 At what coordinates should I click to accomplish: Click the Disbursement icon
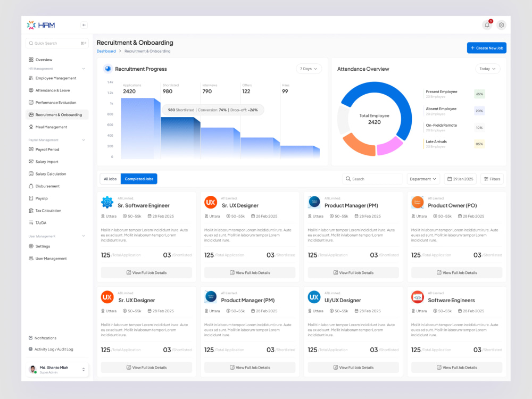[x=31, y=186]
